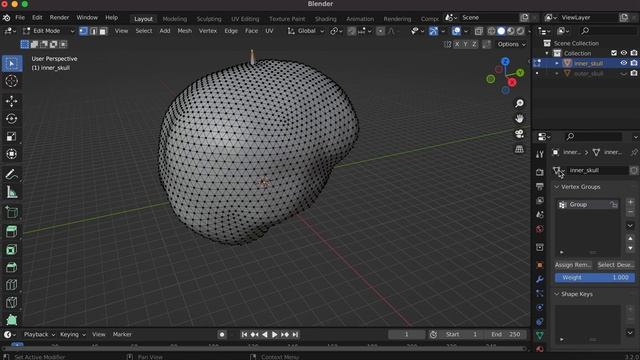Open Global transform orientation dropdown
Viewport: 640px width, 360px height.
[x=306, y=31]
